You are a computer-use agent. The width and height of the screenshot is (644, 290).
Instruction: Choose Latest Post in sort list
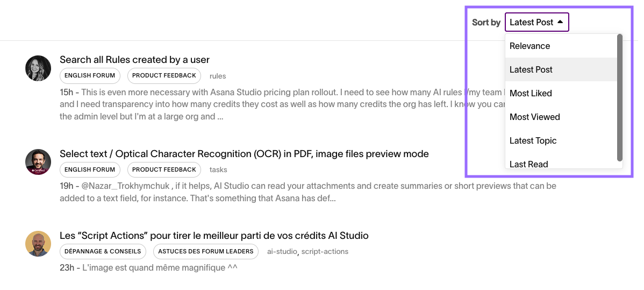click(x=531, y=70)
